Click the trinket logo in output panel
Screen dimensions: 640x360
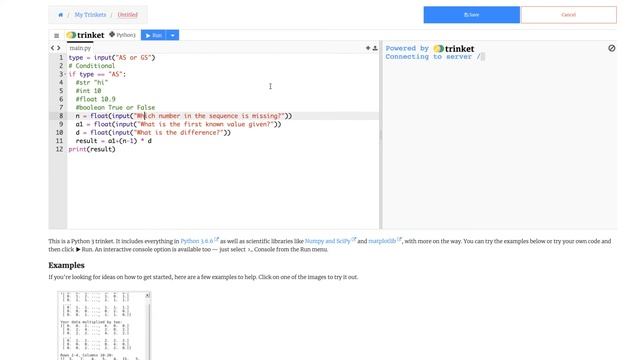454,49
